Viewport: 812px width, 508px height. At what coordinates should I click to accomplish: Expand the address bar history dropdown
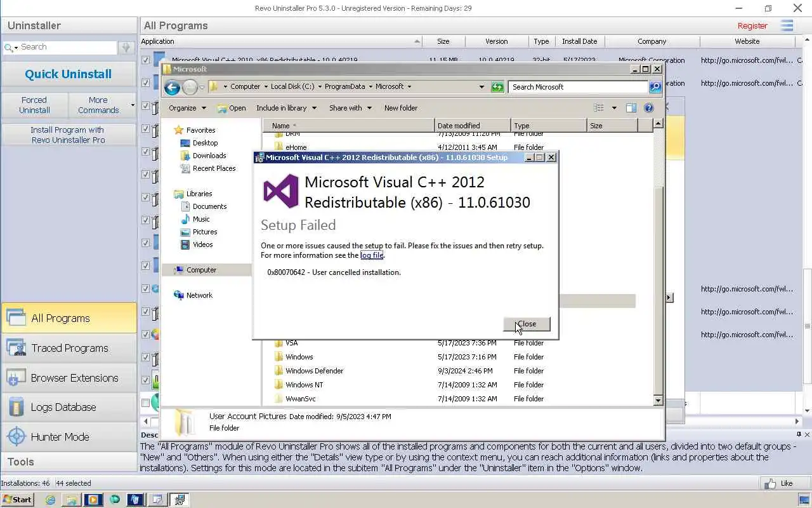[x=481, y=87]
